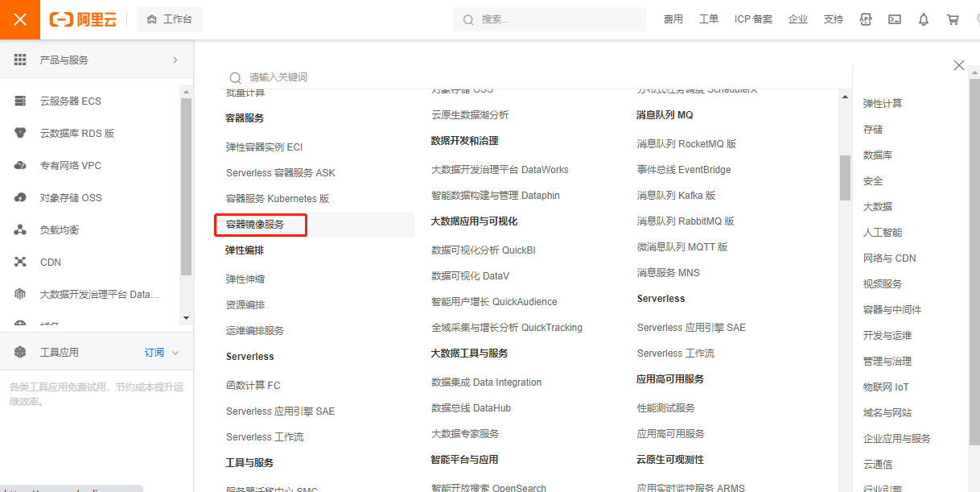Click the CDN icon in sidebar
The height and width of the screenshot is (492, 980).
coord(21,262)
